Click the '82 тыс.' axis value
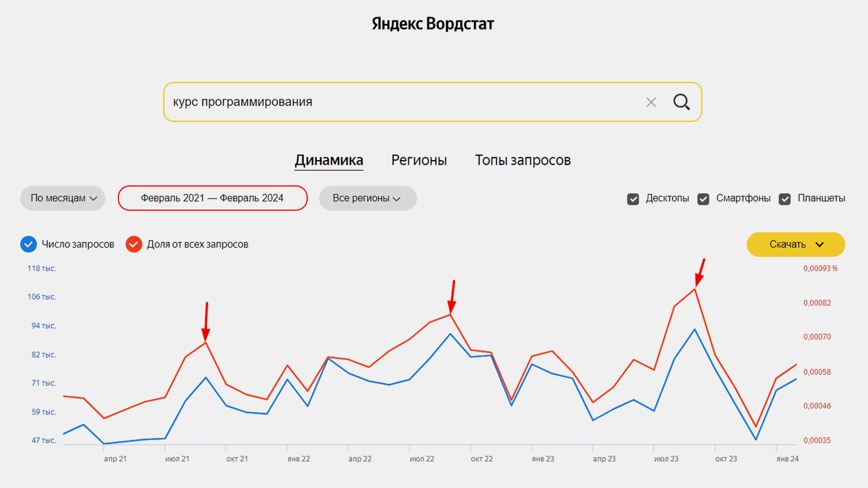 coord(44,354)
